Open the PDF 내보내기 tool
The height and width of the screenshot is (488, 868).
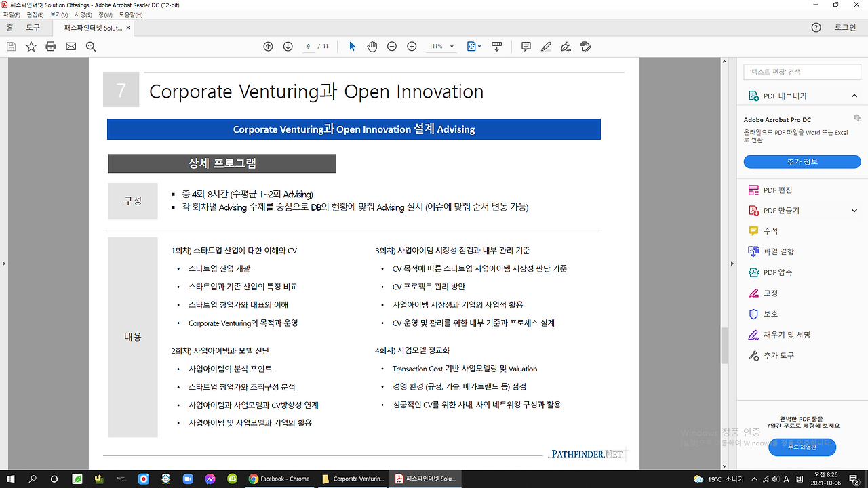pyautogui.click(x=785, y=96)
